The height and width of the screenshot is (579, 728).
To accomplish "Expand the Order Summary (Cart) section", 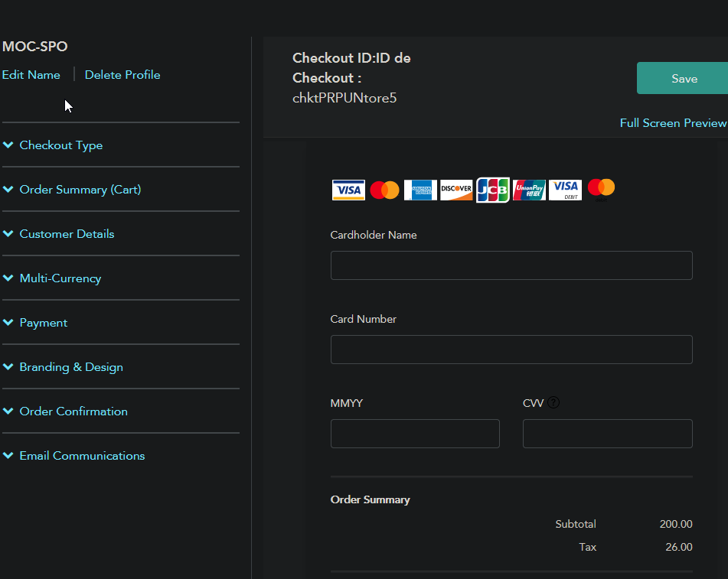I will point(80,190).
